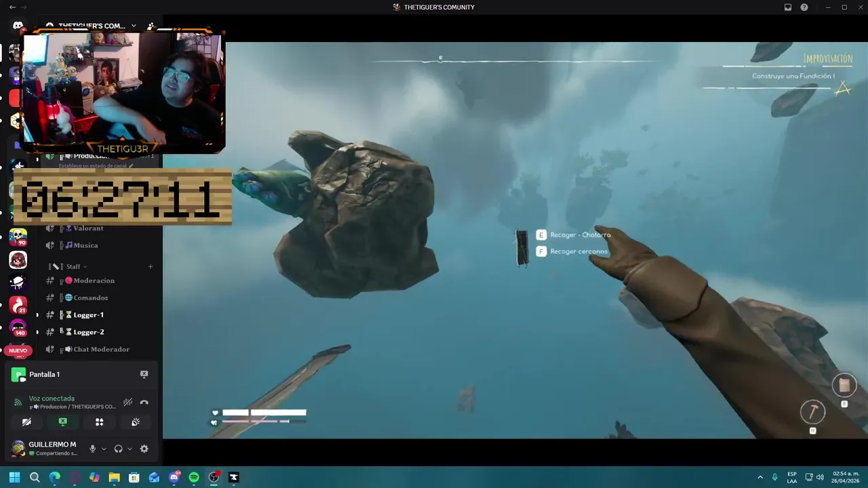Toggle the camera on
The image size is (868, 488).
[x=26, y=422]
